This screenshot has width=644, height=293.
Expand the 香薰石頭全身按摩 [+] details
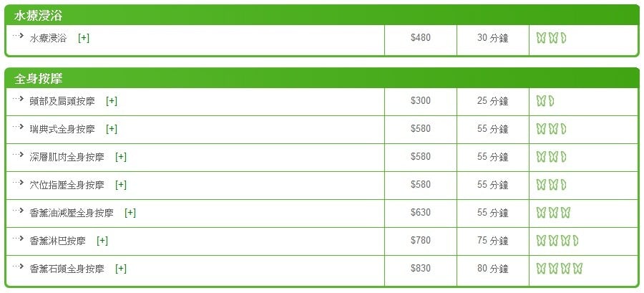(x=121, y=269)
